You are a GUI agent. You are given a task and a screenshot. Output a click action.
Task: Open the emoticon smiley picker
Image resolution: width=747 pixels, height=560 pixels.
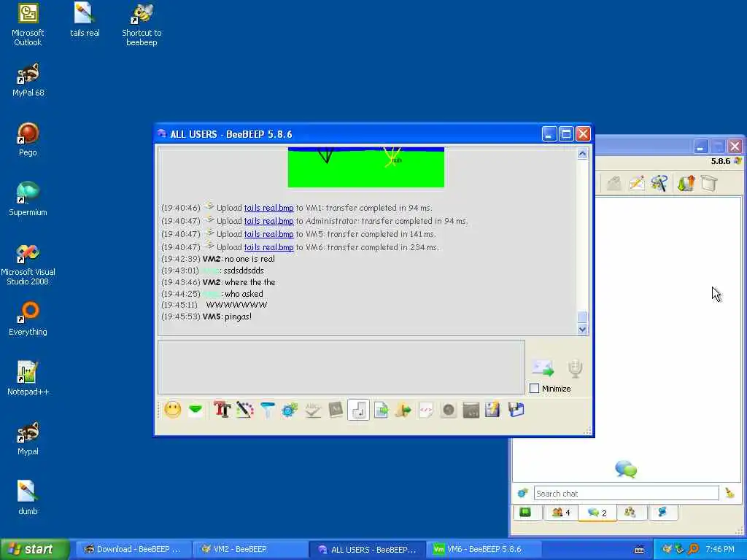pyautogui.click(x=173, y=410)
